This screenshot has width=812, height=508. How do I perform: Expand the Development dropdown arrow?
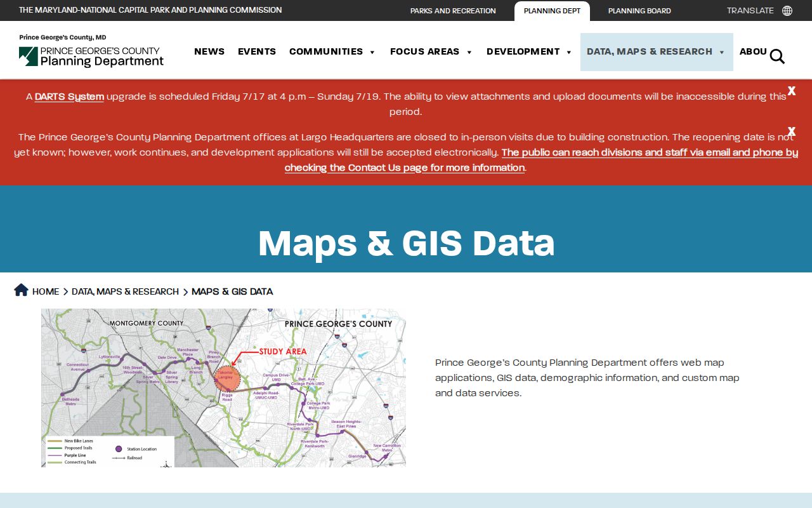point(569,52)
